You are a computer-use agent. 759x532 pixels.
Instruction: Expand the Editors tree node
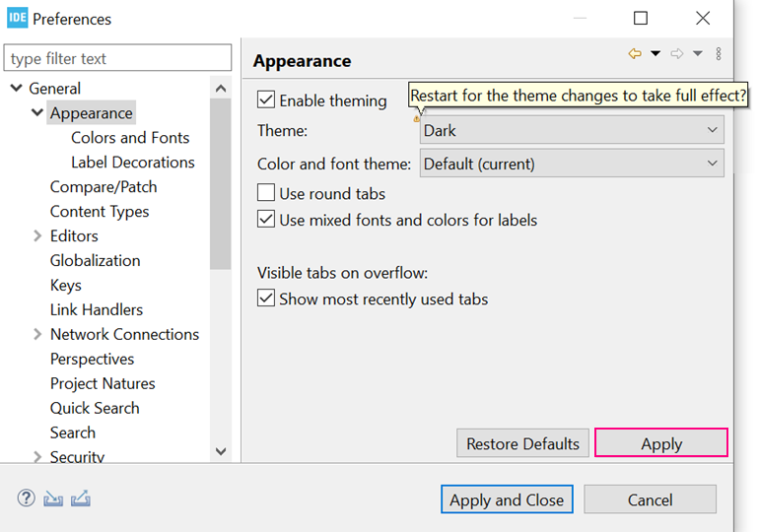(x=37, y=236)
